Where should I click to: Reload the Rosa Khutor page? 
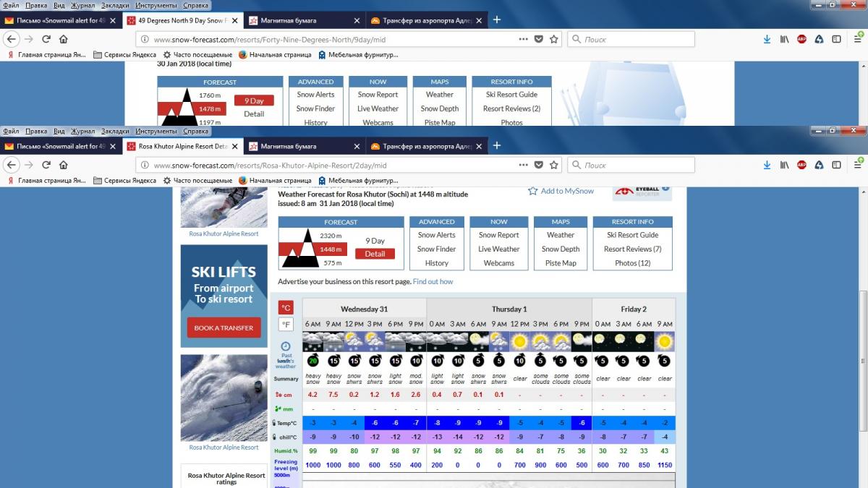click(46, 166)
